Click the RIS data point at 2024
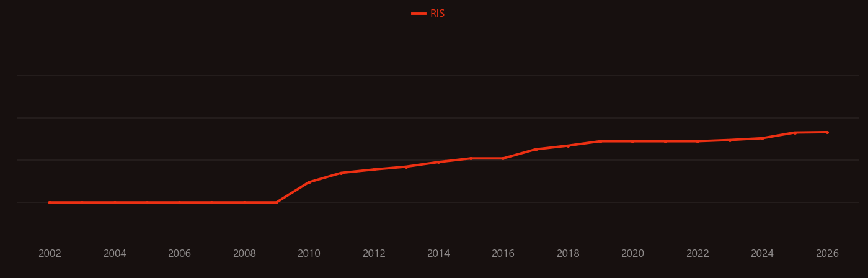The width and height of the screenshot is (868, 278). click(762, 138)
